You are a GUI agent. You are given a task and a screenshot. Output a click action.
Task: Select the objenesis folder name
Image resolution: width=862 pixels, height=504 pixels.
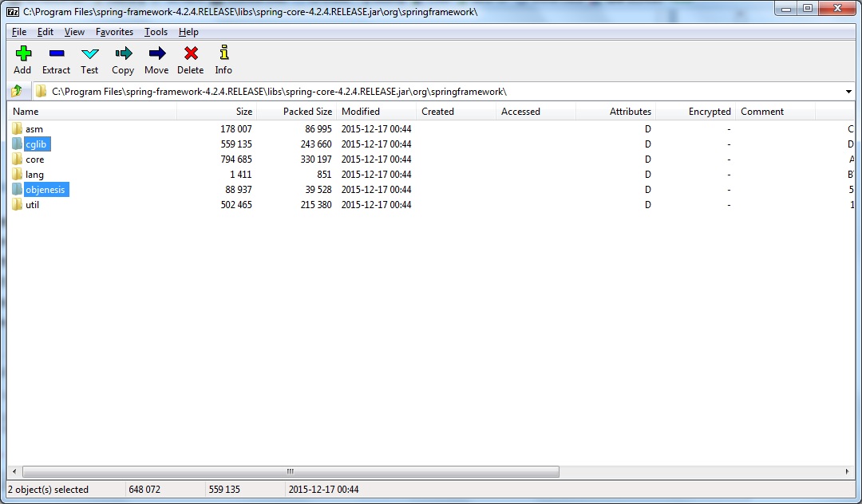[45, 190]
